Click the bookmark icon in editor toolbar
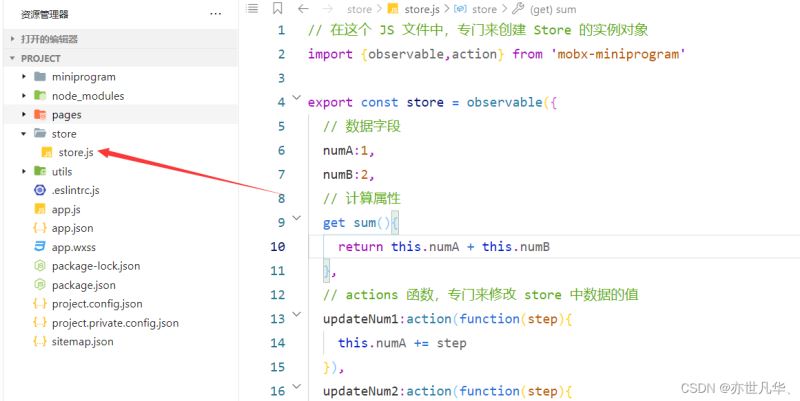800x401 pixels. (x=277, y=9)
